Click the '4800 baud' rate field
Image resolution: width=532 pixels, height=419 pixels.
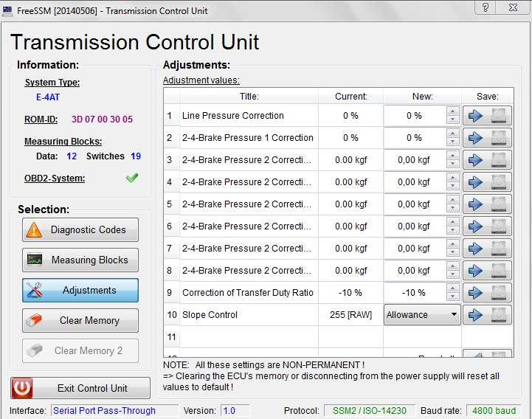(x=494, y=411)
